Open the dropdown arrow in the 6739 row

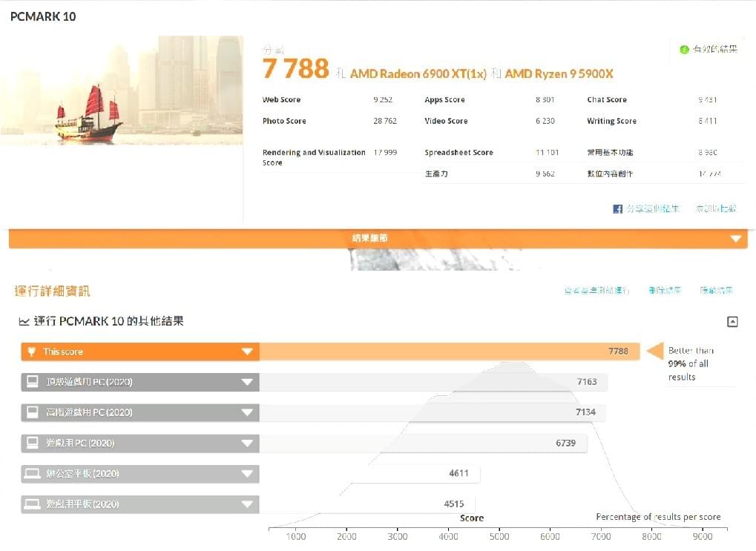[x=247, y=443]
